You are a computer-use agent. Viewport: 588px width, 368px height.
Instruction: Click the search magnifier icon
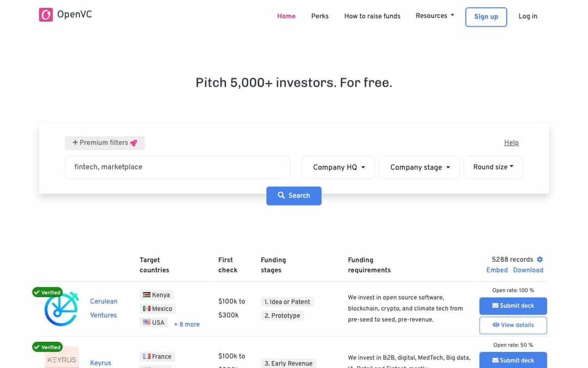[281, 195]
